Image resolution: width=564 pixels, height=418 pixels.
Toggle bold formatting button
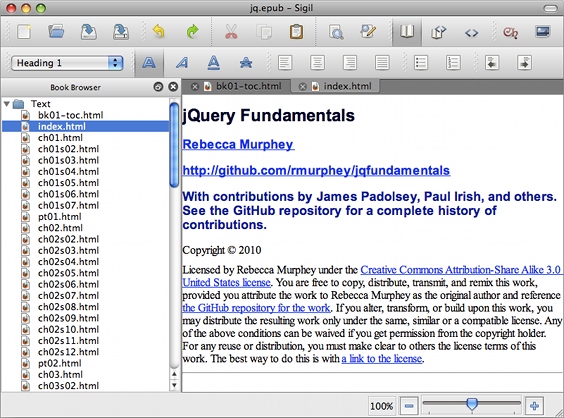[149, 63]
